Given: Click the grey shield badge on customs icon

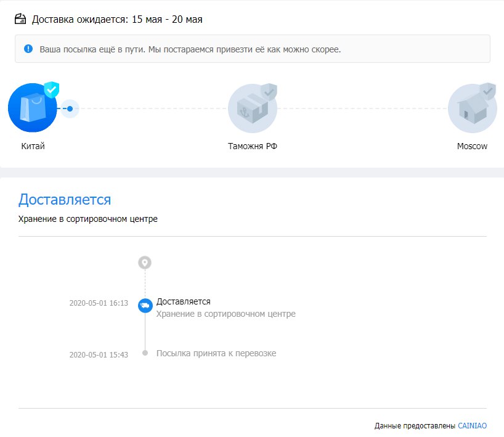Looking at the screenshot, I should pos(269,92).
